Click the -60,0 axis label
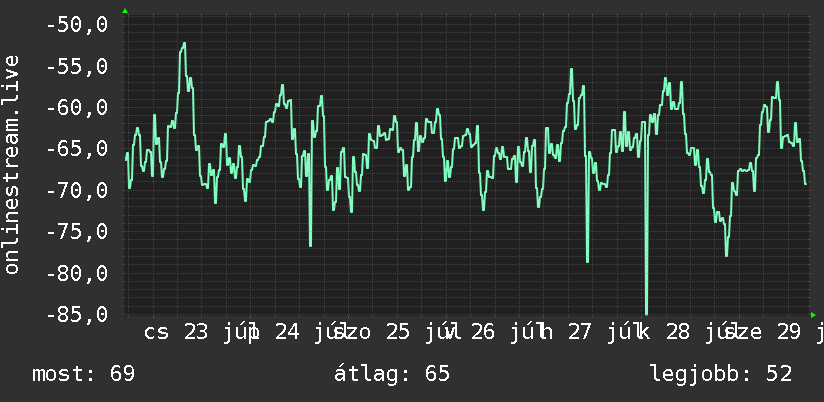Screen dimensions: 824x402 (x=77, y=108)
